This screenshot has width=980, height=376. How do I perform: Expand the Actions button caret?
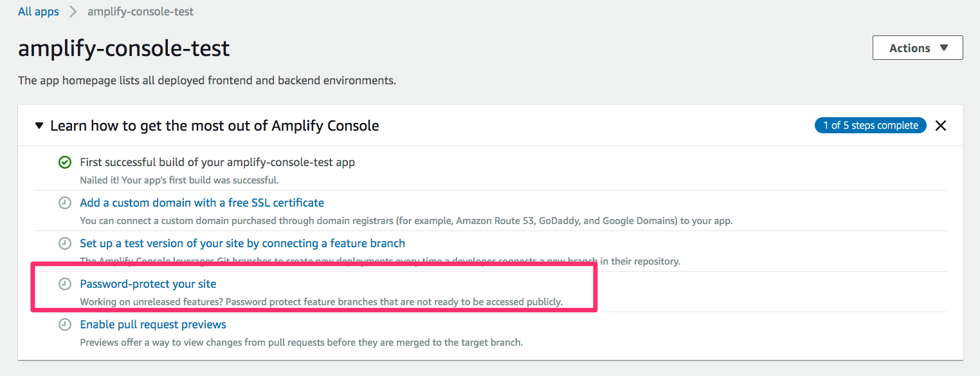[945, 48]
